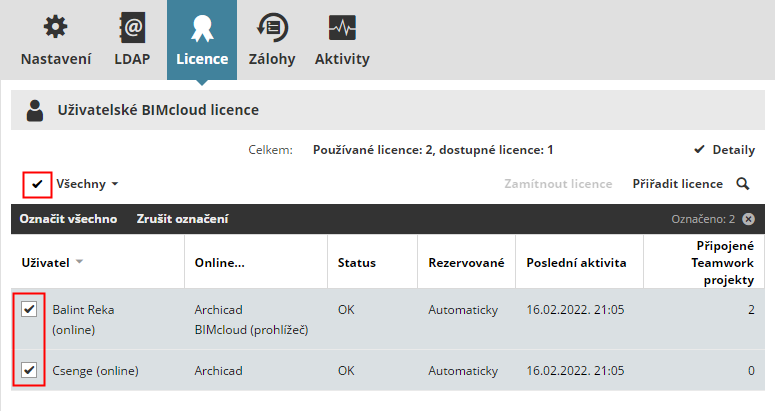Screen dimensions: 775x411
Task: Clear selection with the round X icon
Action: [x=748, y=219]
